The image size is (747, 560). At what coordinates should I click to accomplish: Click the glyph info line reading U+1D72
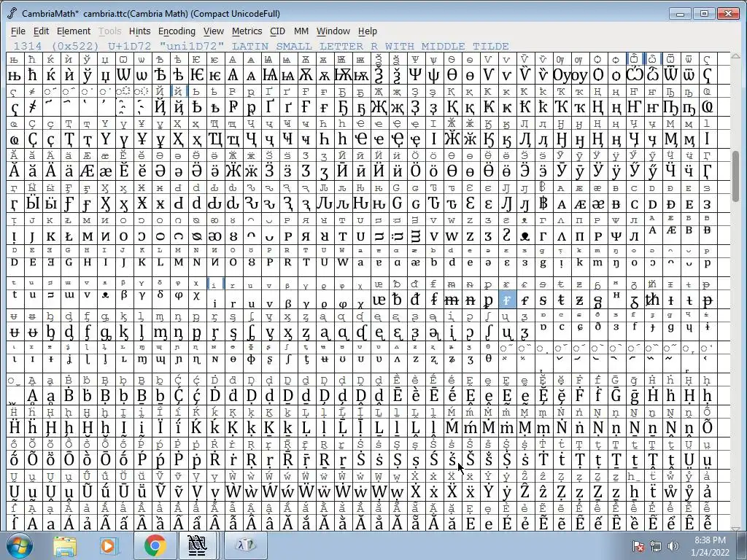pyautogui.click(x=261, y=46)
